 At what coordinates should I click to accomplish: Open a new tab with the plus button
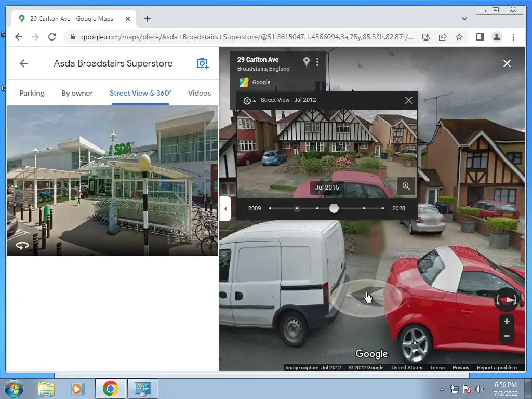(x=147, y=19)
